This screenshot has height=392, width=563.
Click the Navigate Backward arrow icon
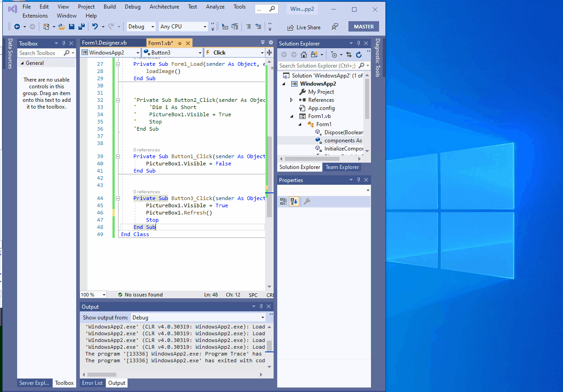(x=17, y=27)
